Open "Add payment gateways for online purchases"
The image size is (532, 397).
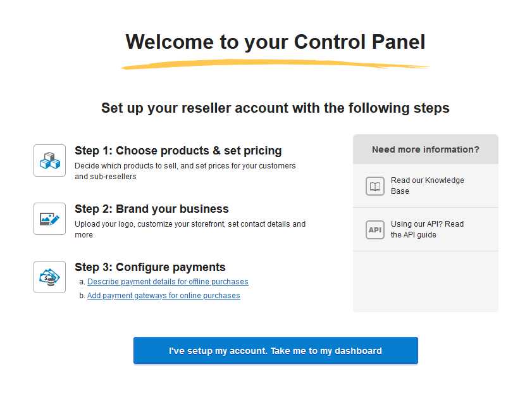pyautogui.click(x=163, y=295)
